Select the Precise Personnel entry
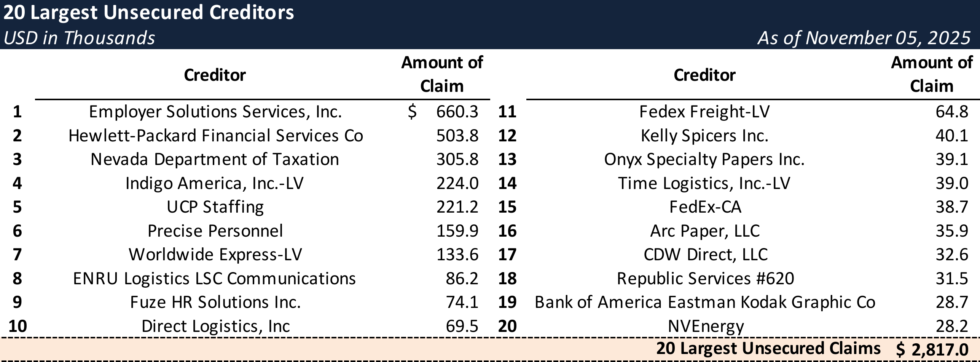980x362 pixels. coord(215,231)
